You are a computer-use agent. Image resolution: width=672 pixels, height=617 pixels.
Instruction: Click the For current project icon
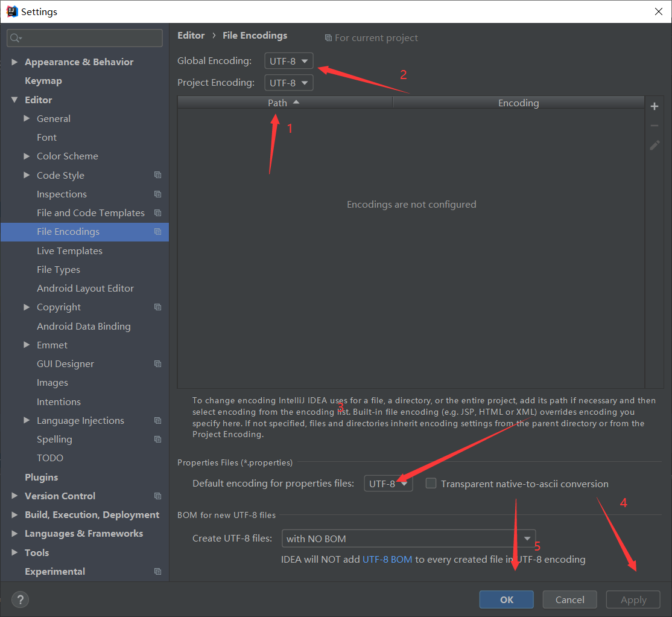pos(328,37)
